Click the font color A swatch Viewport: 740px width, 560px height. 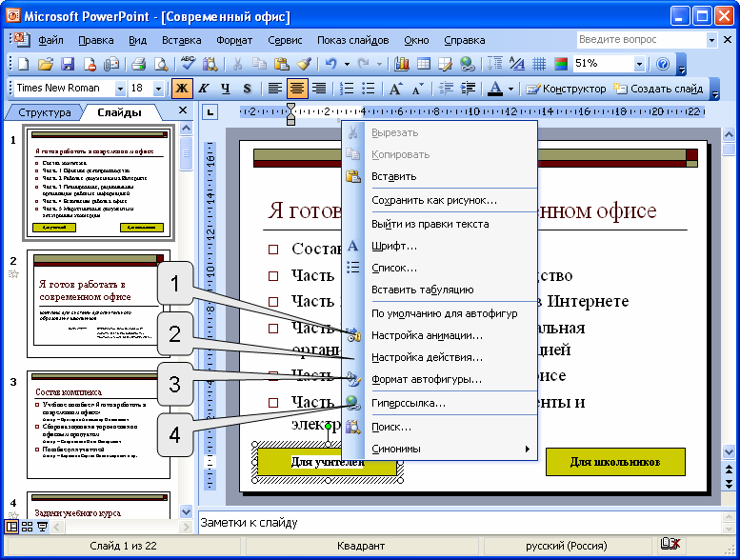coord(495,89)
